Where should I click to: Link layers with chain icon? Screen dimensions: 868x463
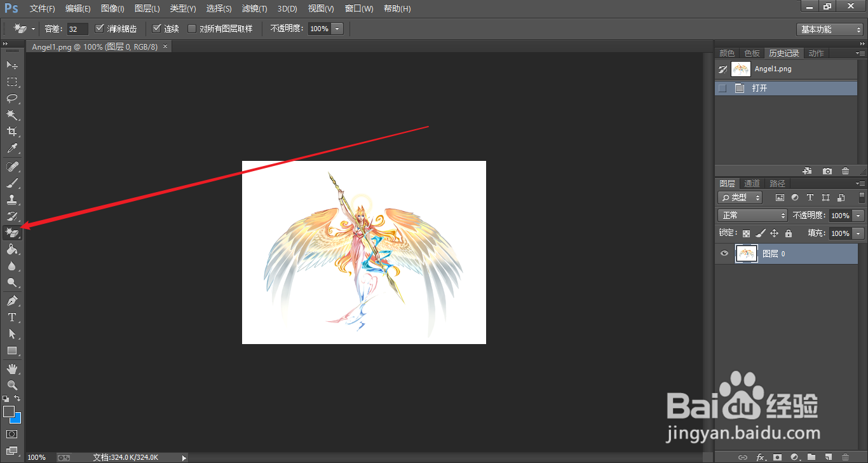[743, 457]
